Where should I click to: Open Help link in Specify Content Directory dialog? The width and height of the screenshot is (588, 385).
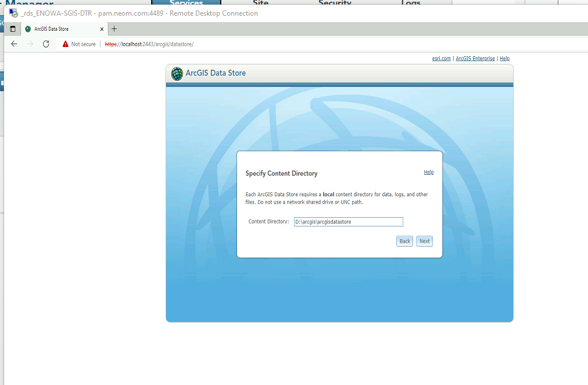pyautogui.click(x=428, y=172)
